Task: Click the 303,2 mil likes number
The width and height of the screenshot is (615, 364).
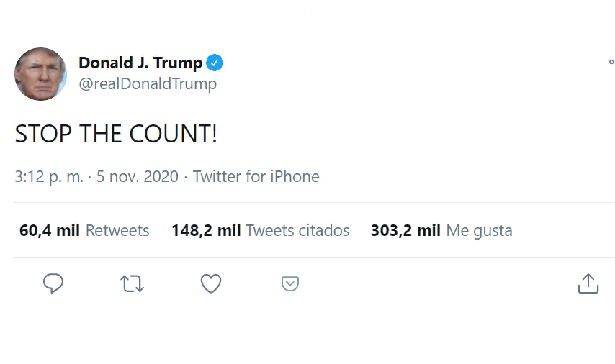Action: pyautogui.click(x=405, y=231)
